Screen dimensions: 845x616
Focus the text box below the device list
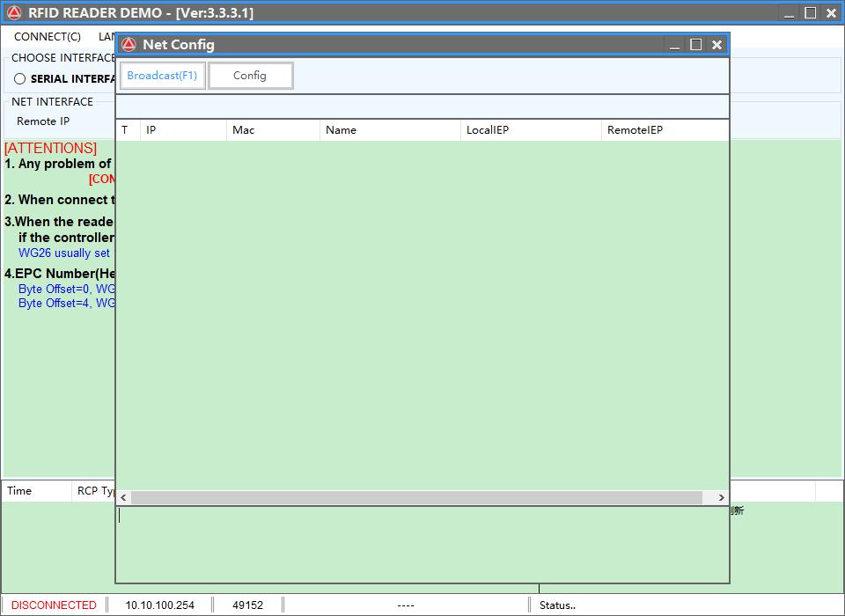coord(422,544)
